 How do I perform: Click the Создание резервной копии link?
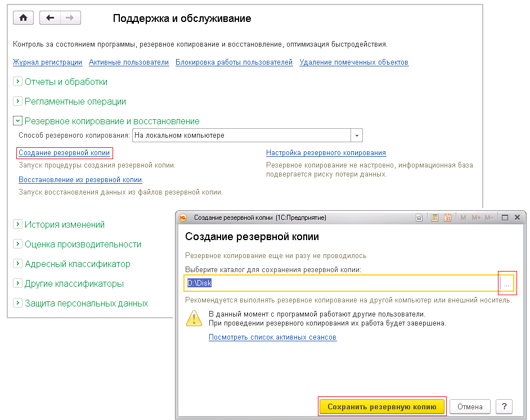[x=64, y=153]
